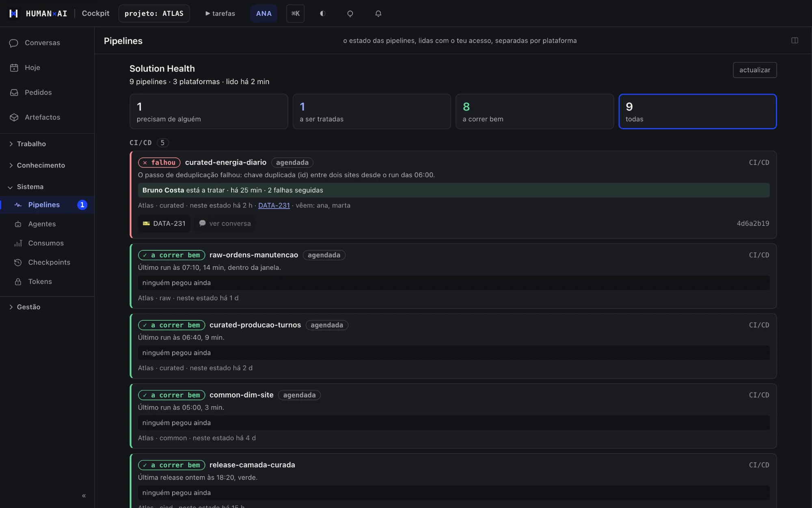Image resolution: width=812 pixels, height=508 pixels.
Task: Open curated-producao-turnos pipeline
Action: 255,325
